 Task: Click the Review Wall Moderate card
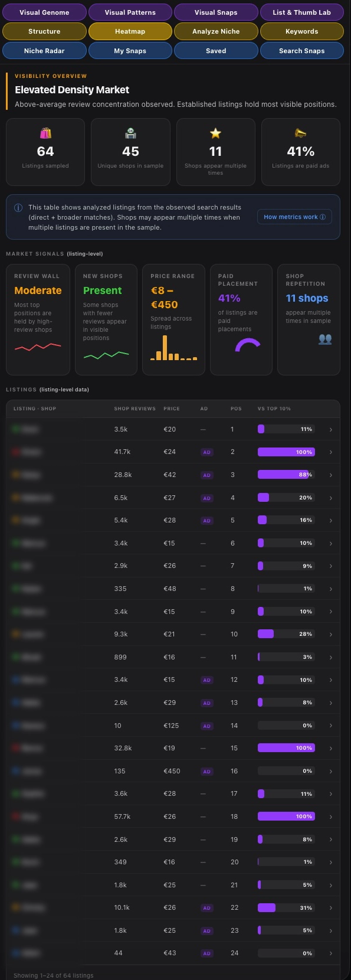38,319
